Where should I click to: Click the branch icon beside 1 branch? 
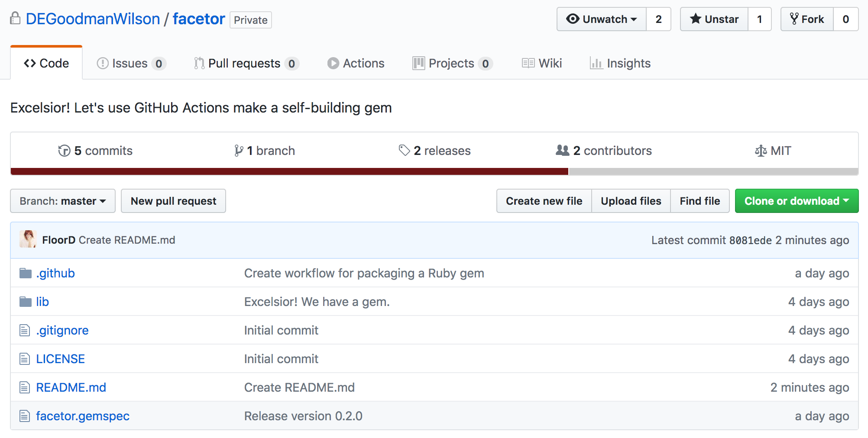(x=239, y=151)
